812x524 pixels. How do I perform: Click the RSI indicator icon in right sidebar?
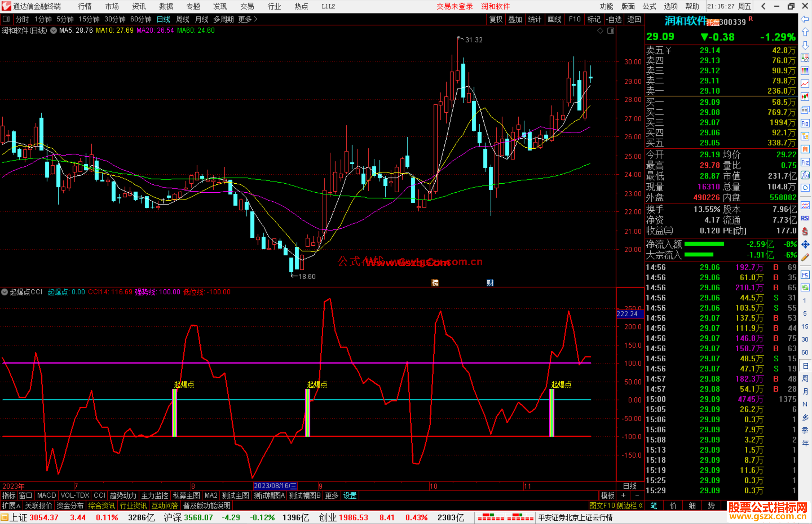click(x=805, y=218)
